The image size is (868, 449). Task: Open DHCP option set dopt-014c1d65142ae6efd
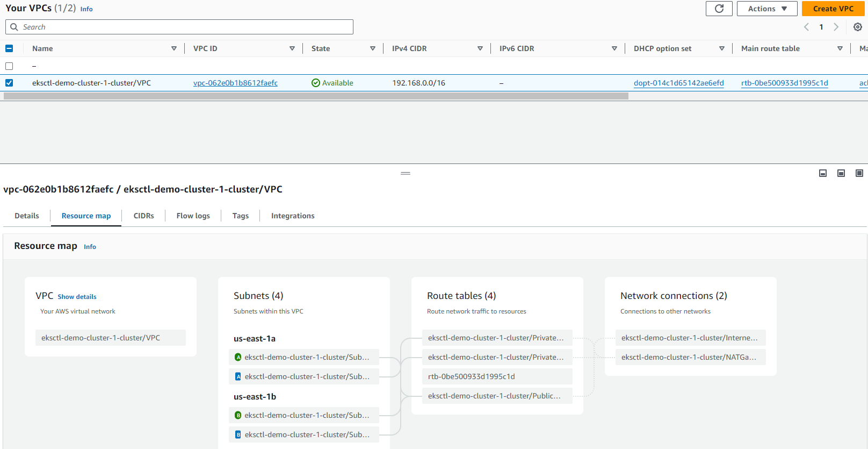click(679, 83)
